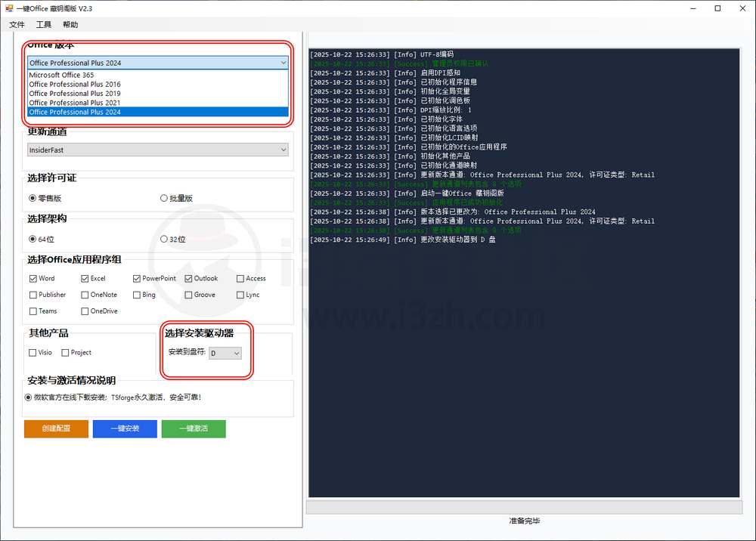Click the orange 创建配置 button
The width and height of the screenshot is (756, 541).
56,428
